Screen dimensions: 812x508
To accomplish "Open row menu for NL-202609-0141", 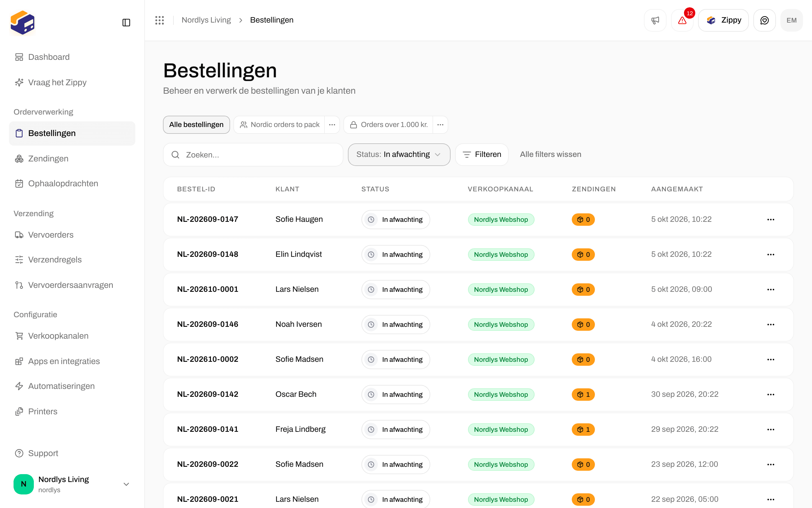I will click(x=771, y=429).
